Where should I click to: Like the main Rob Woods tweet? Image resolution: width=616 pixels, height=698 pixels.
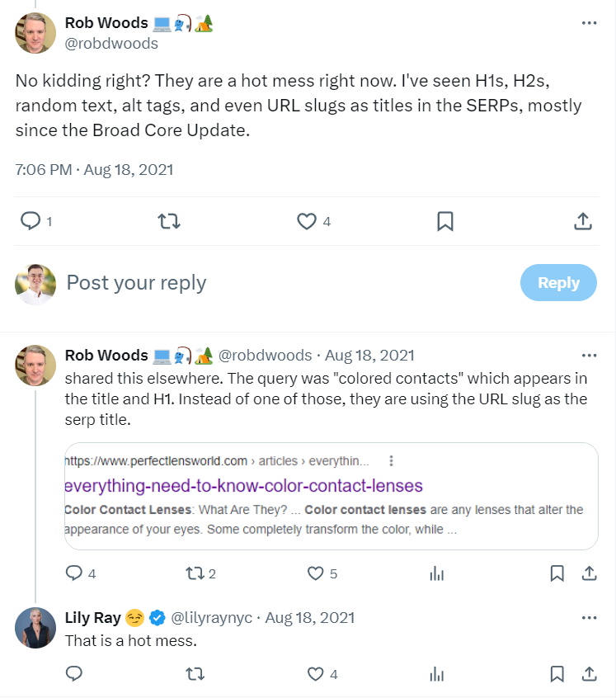(307, 221)
